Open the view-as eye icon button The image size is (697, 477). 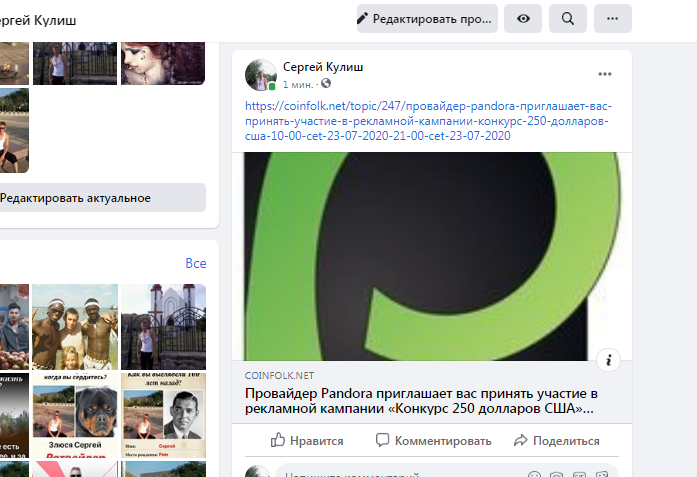coord(523,19)
